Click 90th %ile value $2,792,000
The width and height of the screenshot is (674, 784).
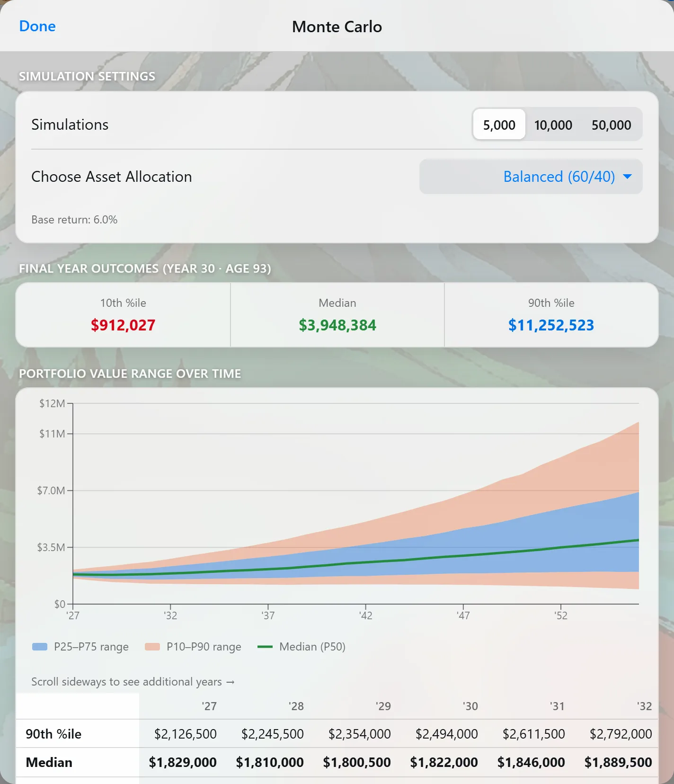[x=621, y=734]
